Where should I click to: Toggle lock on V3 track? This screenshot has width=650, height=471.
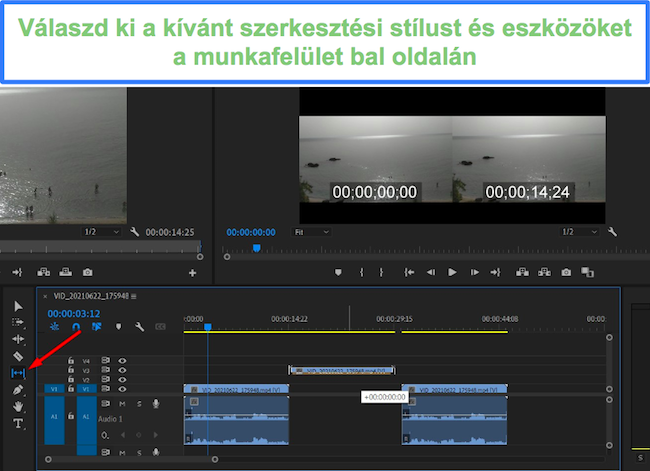71,369
